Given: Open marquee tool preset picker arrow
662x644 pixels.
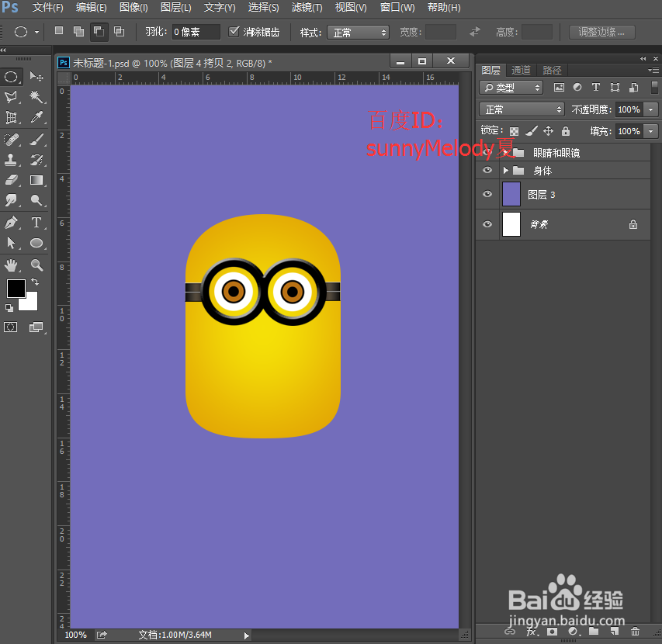Looking at the screenshot, I should [36, 32].
